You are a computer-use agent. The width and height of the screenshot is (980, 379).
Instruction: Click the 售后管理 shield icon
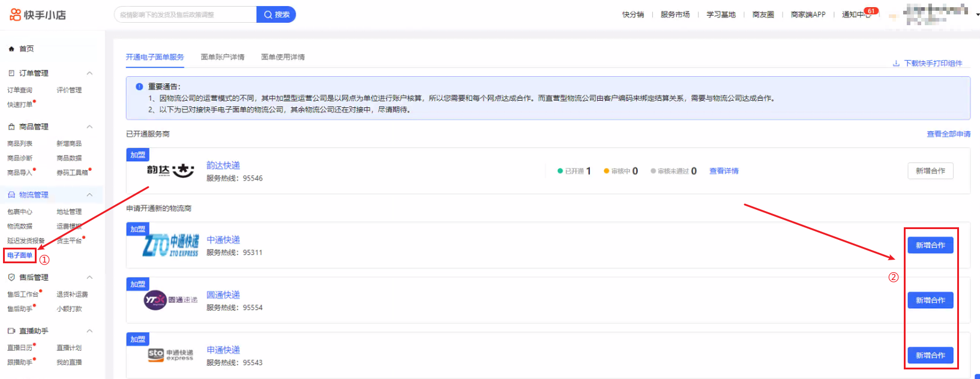11,277
